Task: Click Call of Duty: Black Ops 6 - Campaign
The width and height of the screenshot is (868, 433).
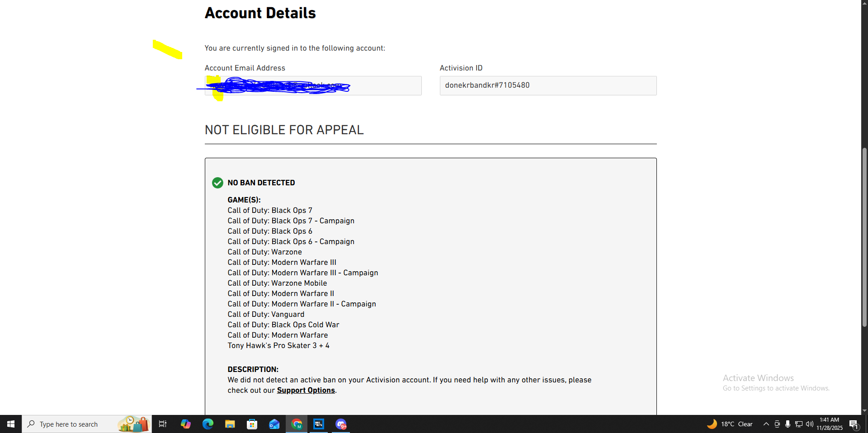Action: pos(291,241)
